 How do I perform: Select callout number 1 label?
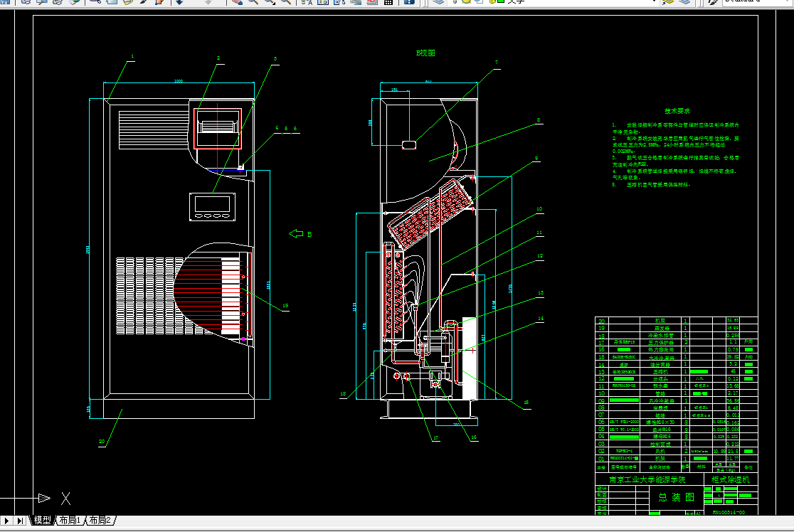[x=132, y=57]
